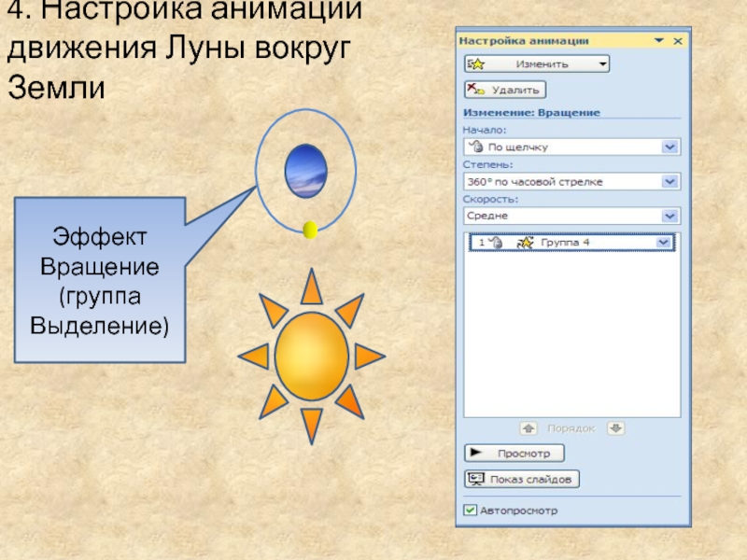This screenshot has height=560, width=747.
Task: Click the Просмотр play button
Action: pos(514,453)
